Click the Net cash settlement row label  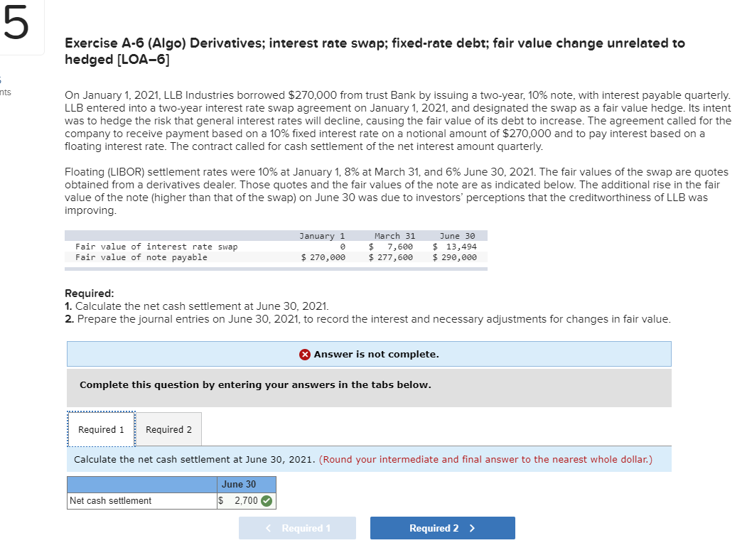[x=110, y=500]
